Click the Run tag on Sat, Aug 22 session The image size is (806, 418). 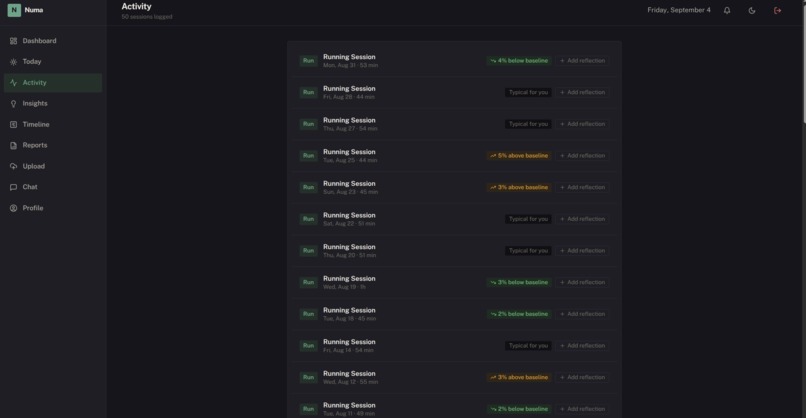click(308, 219)
